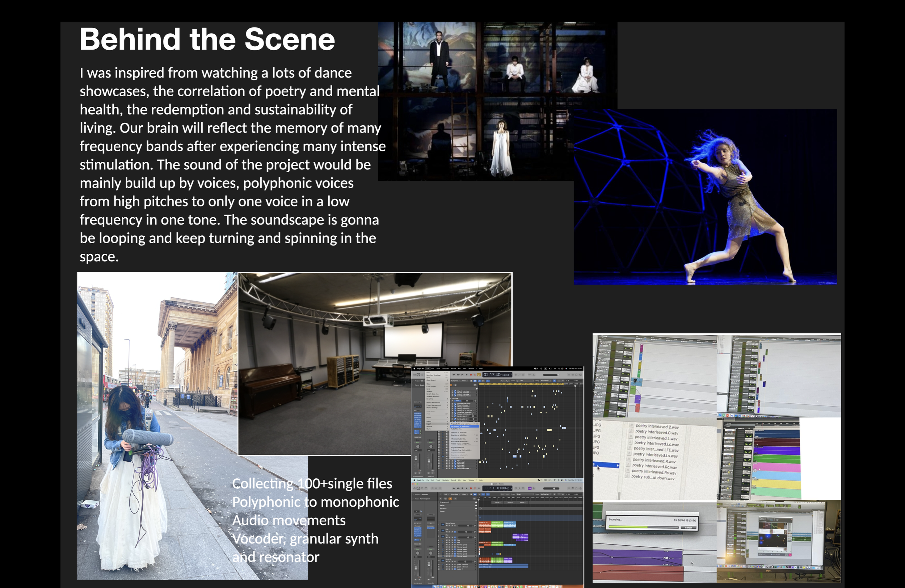Select the 'poetry interleaved.R.wav' file
This screenshot has height=588, width=905.
point(654,461)
